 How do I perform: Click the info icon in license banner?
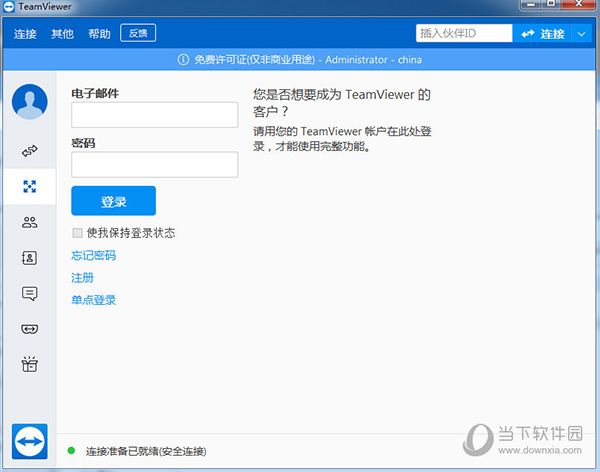point(183,60)
